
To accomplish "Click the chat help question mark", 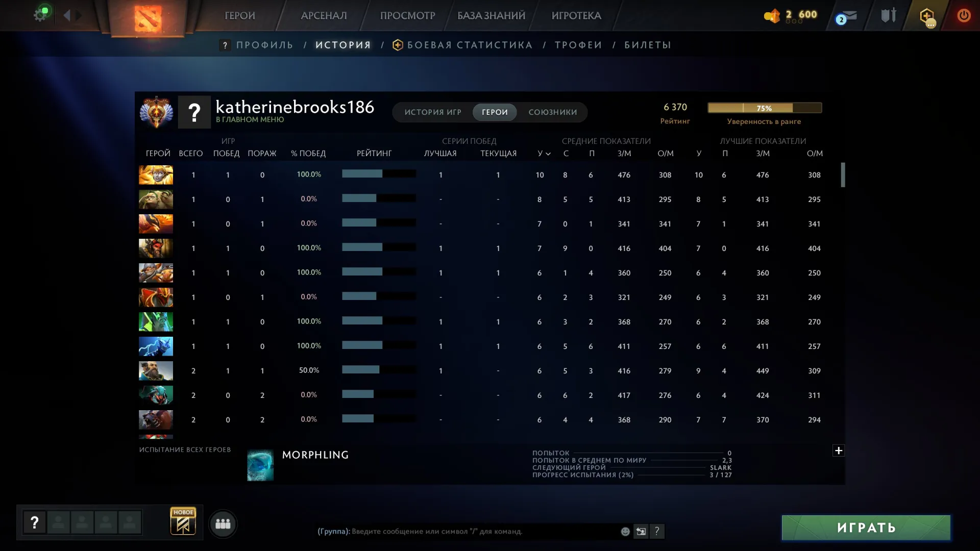I will click(657, 531).
